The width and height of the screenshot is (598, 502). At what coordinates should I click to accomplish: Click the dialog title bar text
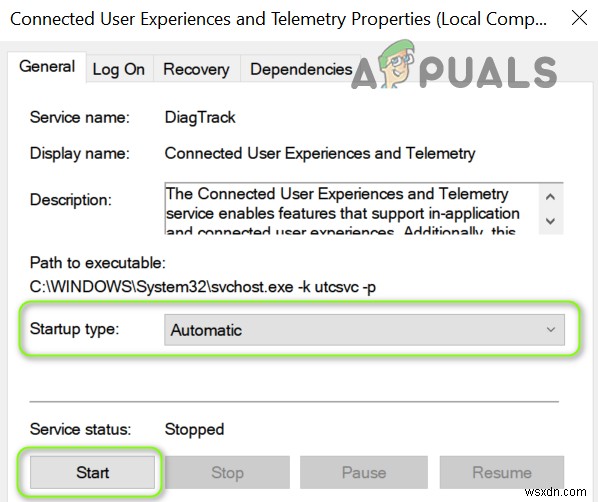[278, 19]
